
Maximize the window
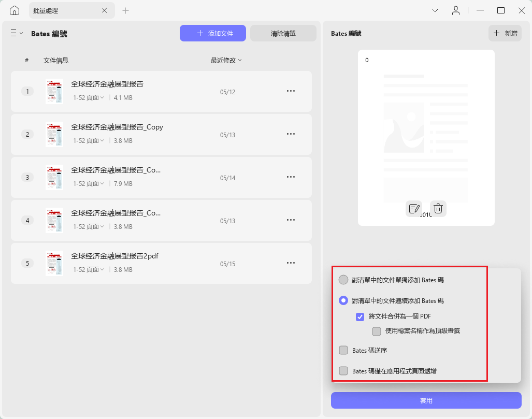click(501, 10)
